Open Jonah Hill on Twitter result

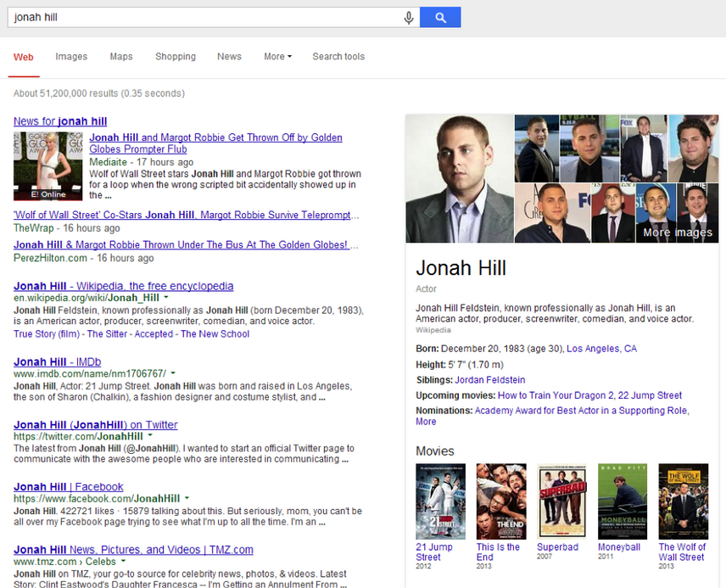coord(95,425)
